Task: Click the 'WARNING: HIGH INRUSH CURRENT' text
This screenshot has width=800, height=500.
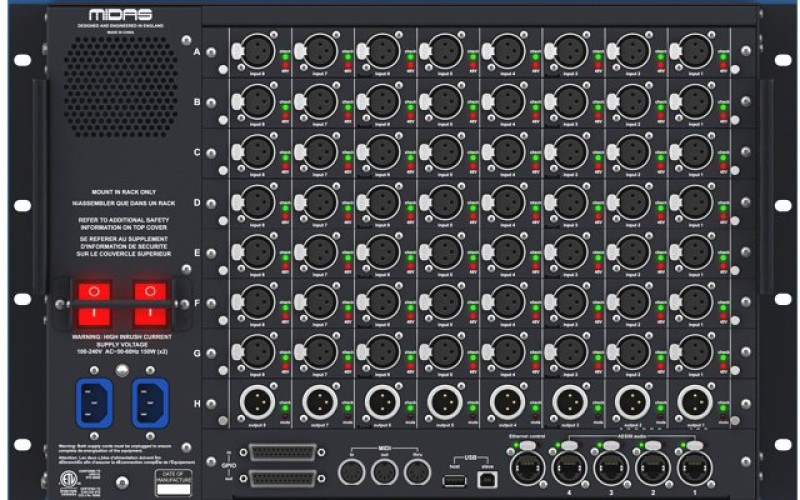Action: 122,337
